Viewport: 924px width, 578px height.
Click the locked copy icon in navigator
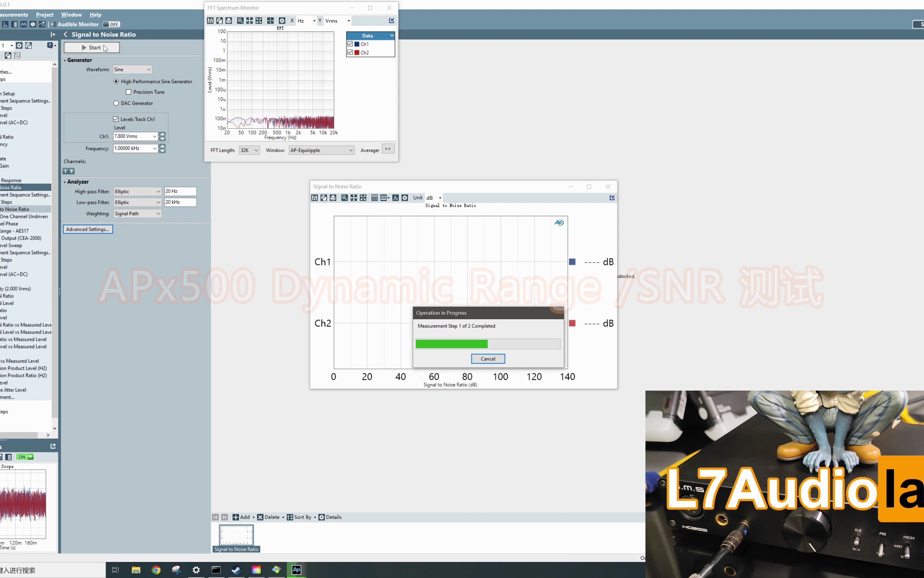[x=28, y=45]
